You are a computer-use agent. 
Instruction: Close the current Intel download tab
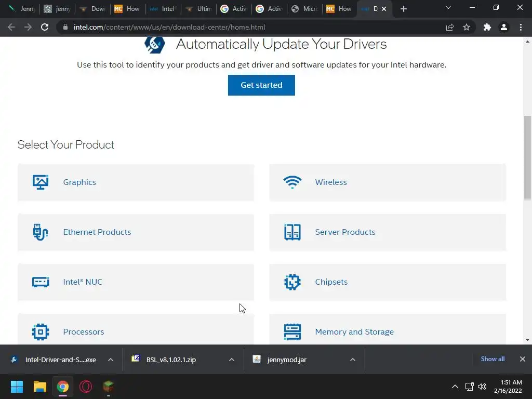384,9
